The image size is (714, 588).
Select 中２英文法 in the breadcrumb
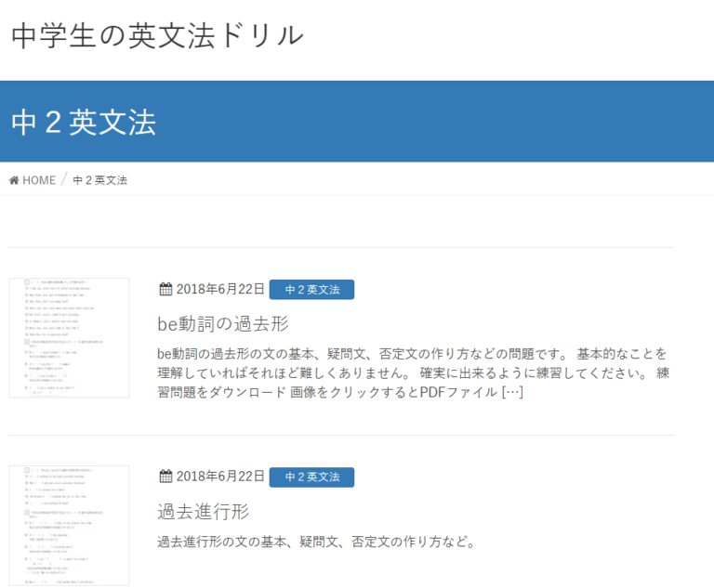click(x=100, y=180)
